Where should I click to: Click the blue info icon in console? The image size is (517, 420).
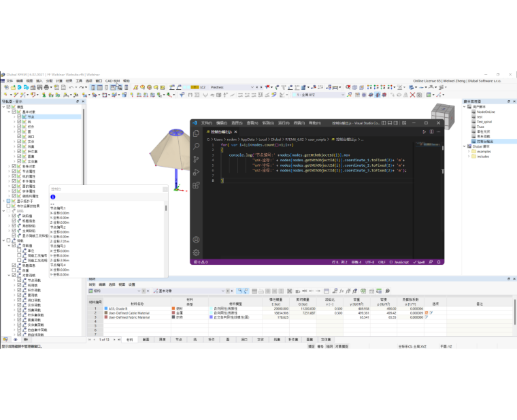(x=53, y=197)
